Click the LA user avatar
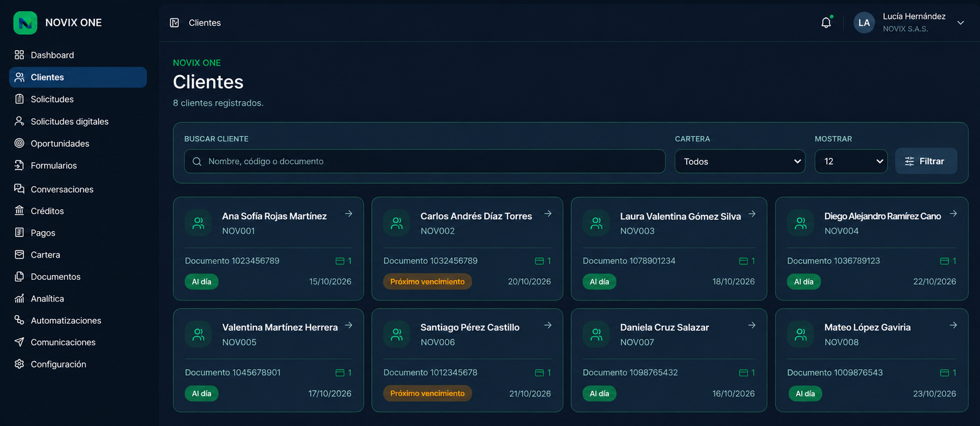This screenshot has width=980, height=426. (x=864, y=23)
